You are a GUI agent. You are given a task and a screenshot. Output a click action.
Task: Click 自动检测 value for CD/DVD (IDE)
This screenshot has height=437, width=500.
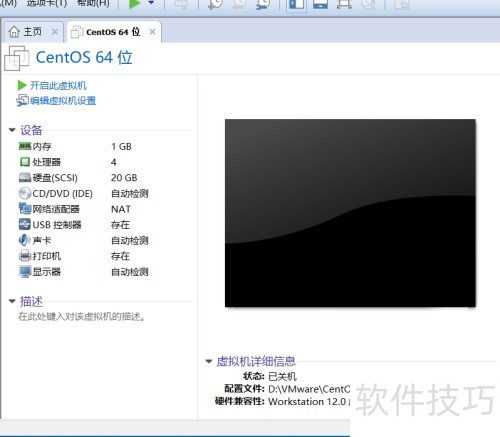[130, 193]
